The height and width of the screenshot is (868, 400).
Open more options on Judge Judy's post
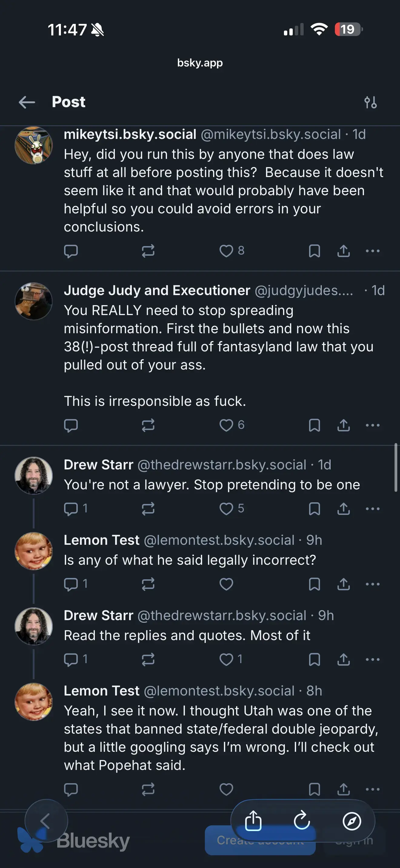pos(372,425)
